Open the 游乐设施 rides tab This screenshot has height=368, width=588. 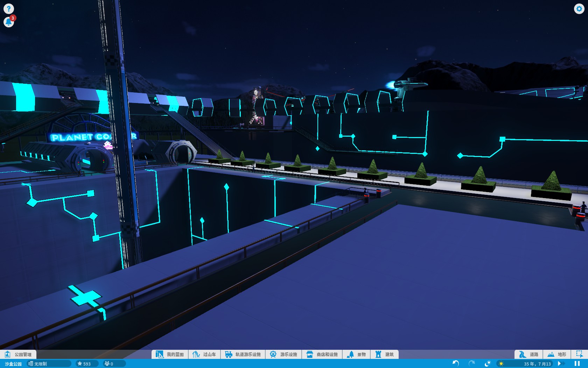[283, 354]
